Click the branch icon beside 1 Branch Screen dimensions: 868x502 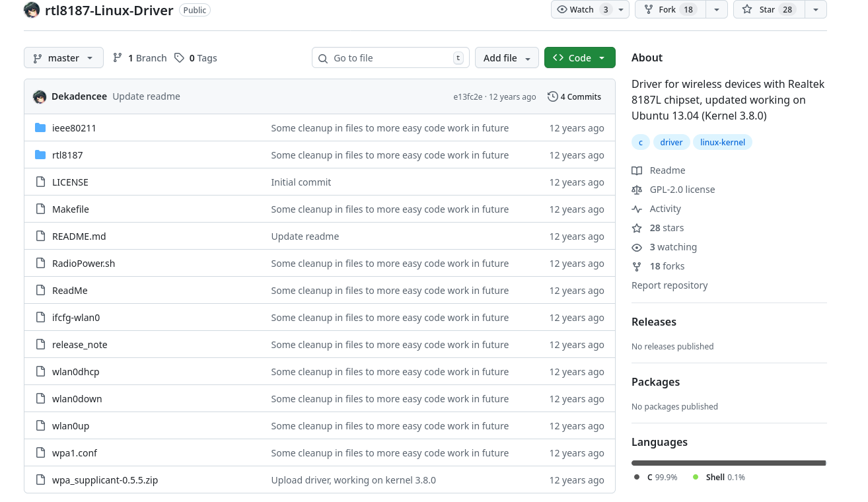118,58
